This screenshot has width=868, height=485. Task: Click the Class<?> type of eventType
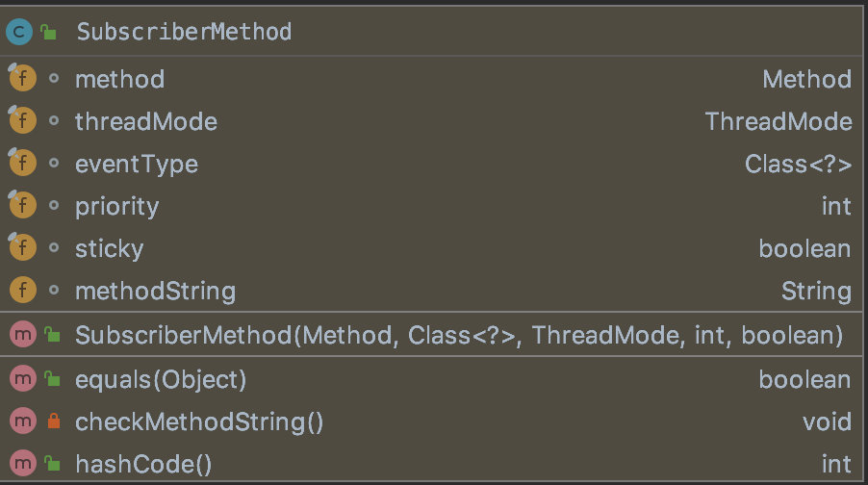[798, 164]
